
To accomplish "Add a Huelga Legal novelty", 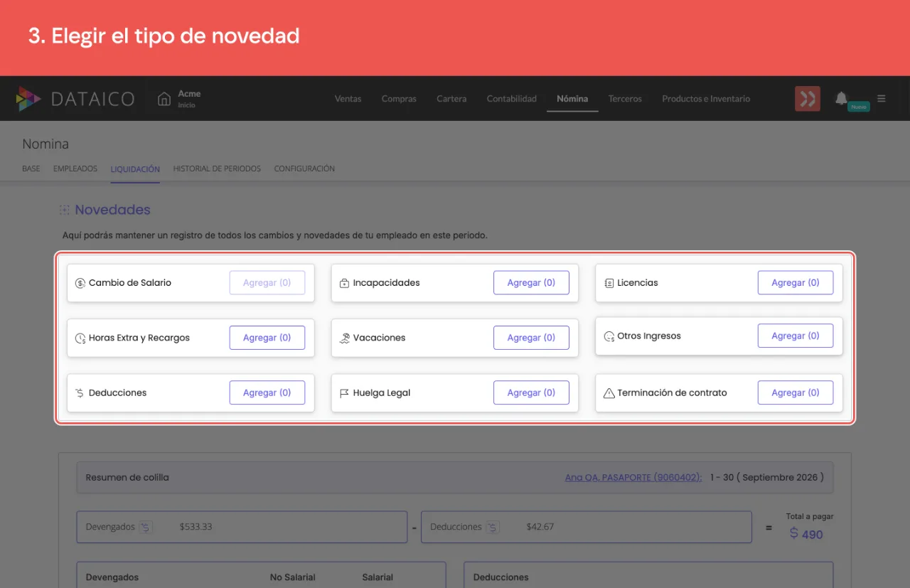I will (x=531, y=392).
